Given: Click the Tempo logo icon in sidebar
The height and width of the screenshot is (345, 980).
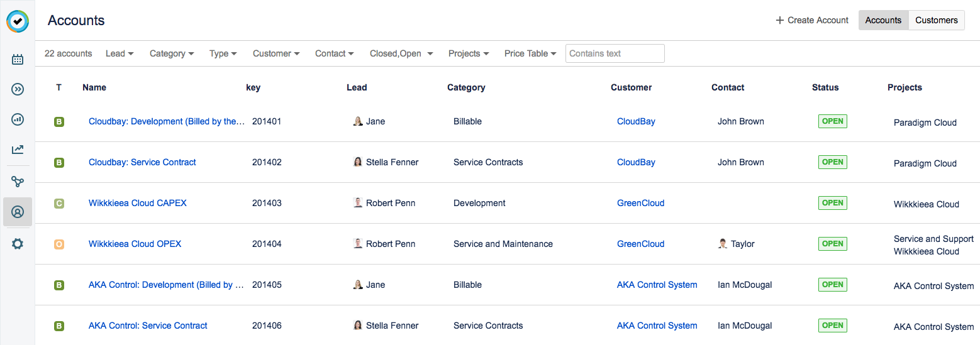Looking at the screenshot, I should coord(18,21).
